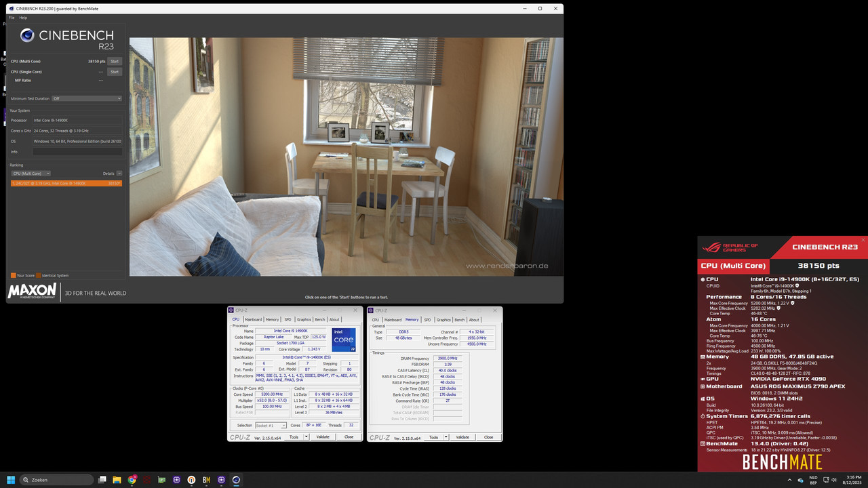Select the 24C/32T i9-14900K ranking row
Viewport: 868px width, 488px height.
pos(66,183)
